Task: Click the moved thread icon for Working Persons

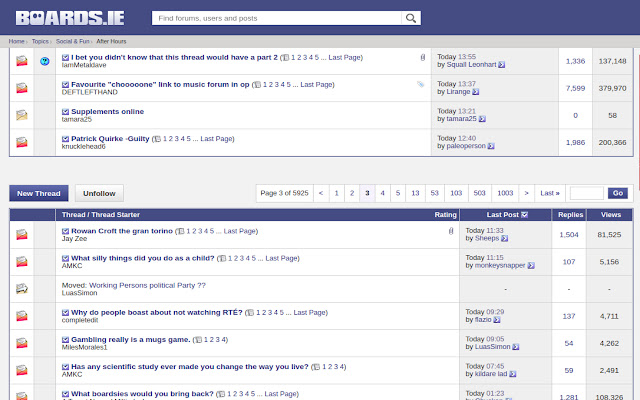Action: pos(22,289)
